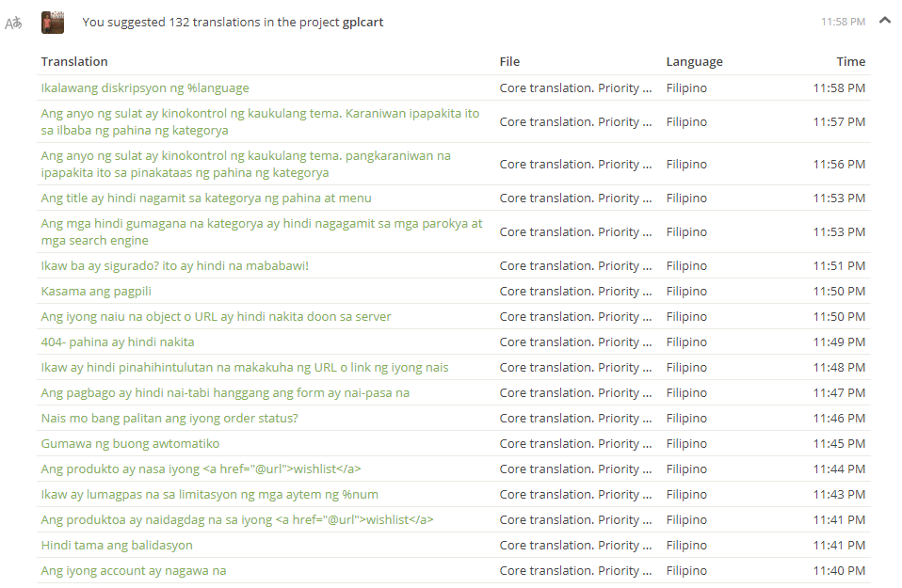Open 'Ikaw ba ay sigurado?' translation
Screen dimensions: 902x588
[174, 265]
